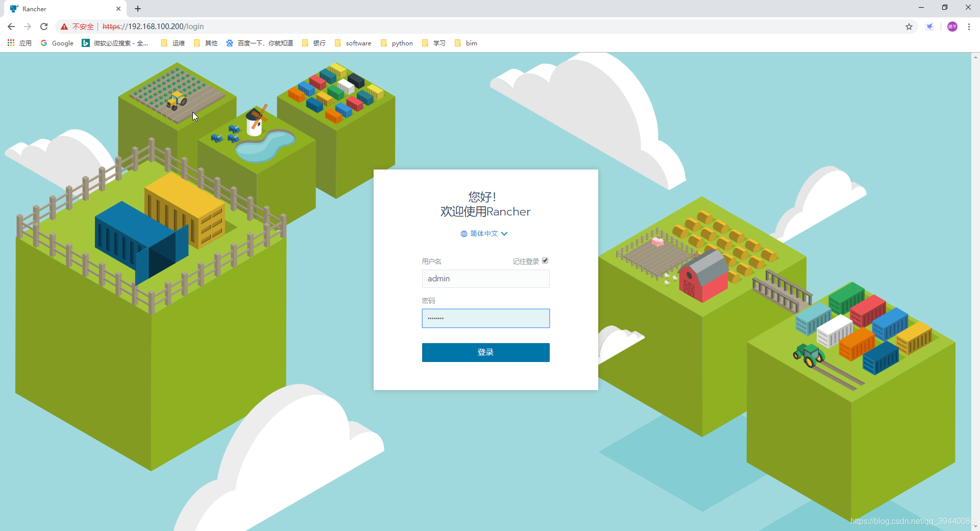The image size is (980, 531).
Task: Open Chrome's three-dot menu
Action: tap(969, 27)
